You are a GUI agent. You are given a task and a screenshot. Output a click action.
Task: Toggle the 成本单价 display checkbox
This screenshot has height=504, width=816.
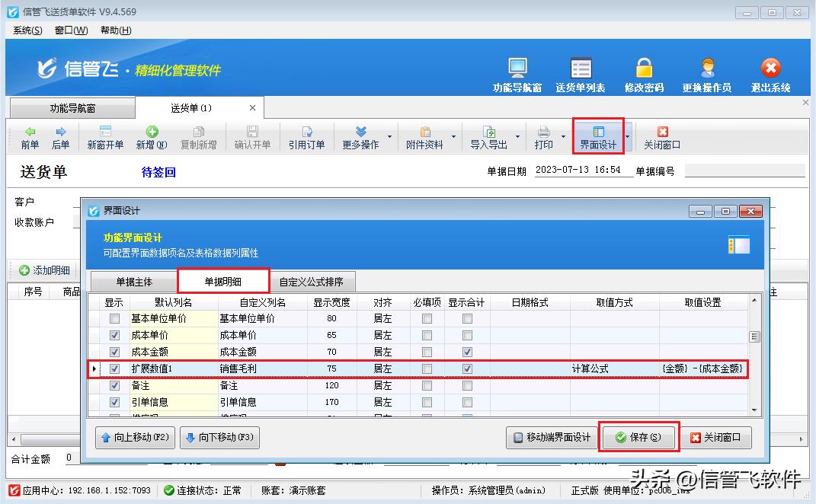click(113, 334)
